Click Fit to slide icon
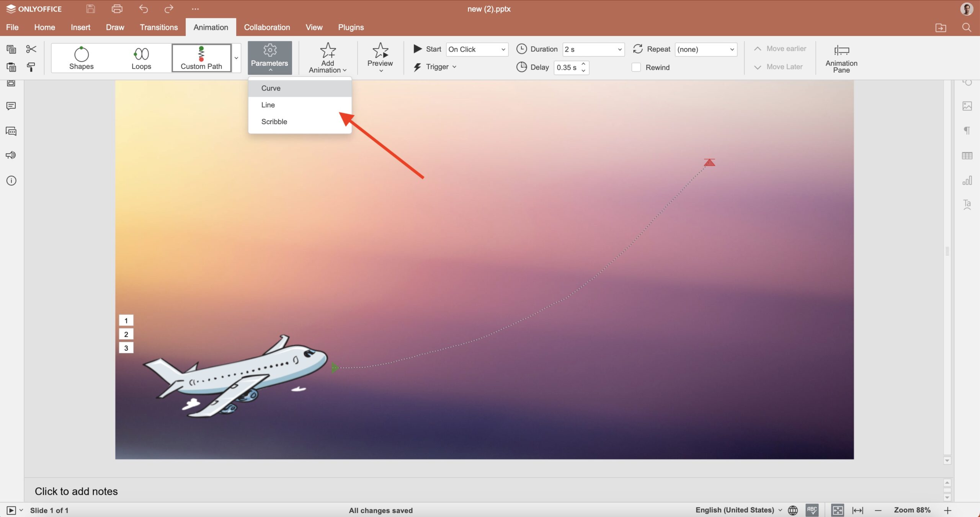Screen dimensions: 980x517 click(838, 510)
